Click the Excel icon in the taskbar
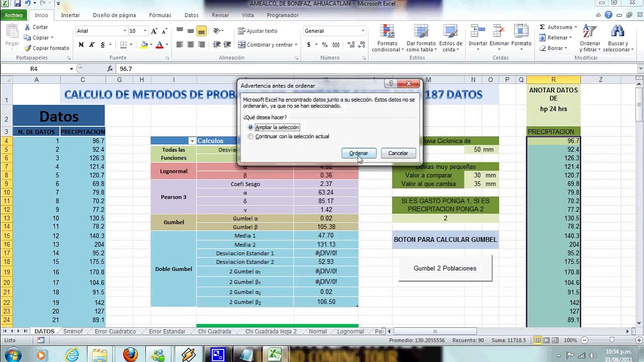This screenshot has height=362, width=644. [x=275, y=355]
